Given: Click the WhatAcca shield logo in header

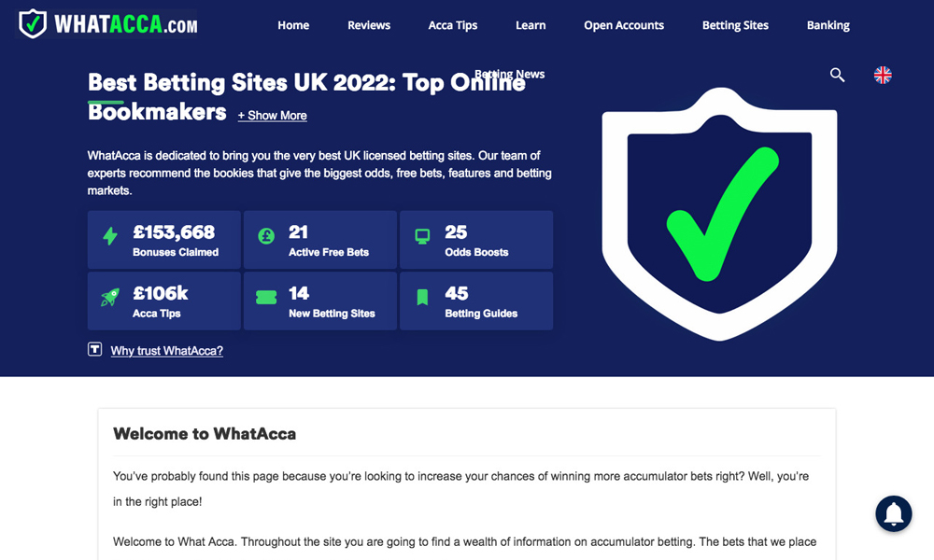Looking at the screenshot, I should (33, 24).
